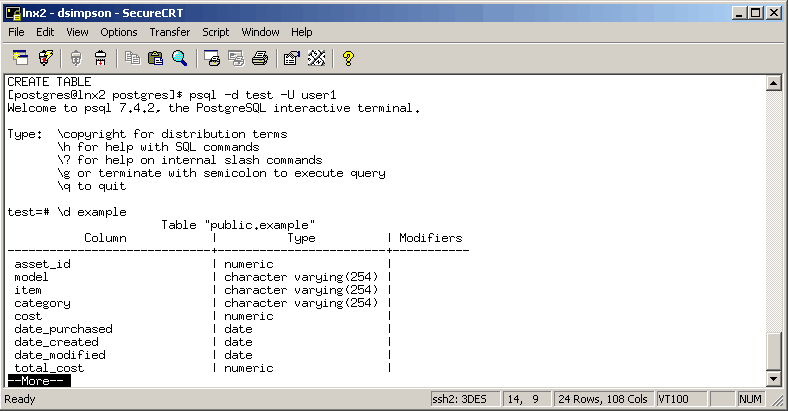Image resolution: width=788 pixels, height=411 pixels.
Task: Click the Find magnifying glass icon
Action: (180, 58)
